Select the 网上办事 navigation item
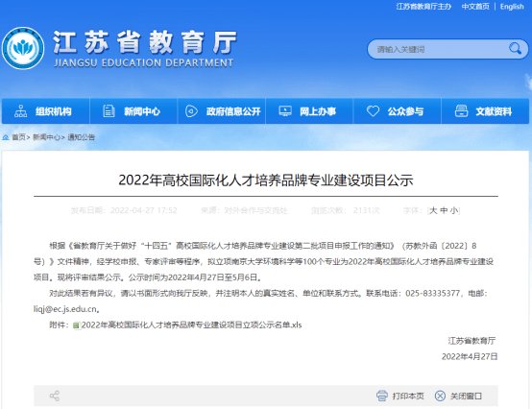The image size is (532, 409). pos(309,111)
